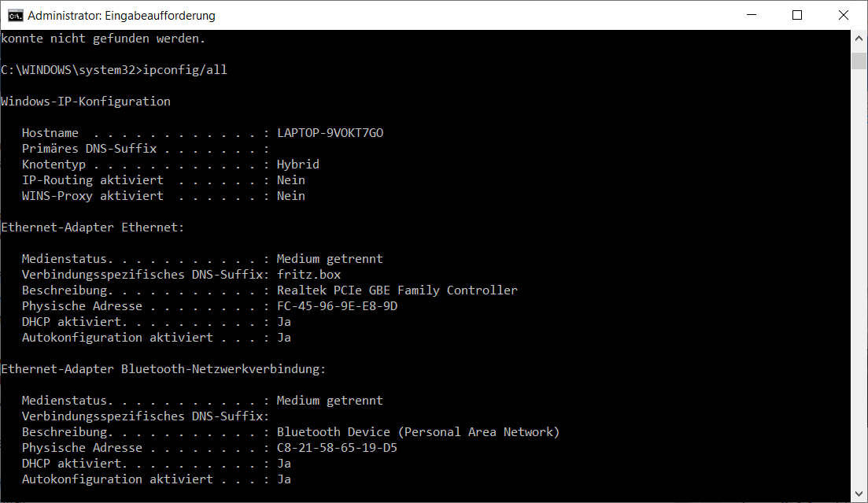Click the vertical scrollbar thumb
Viewport: 868px width, 503px height.
click(859, 61)
